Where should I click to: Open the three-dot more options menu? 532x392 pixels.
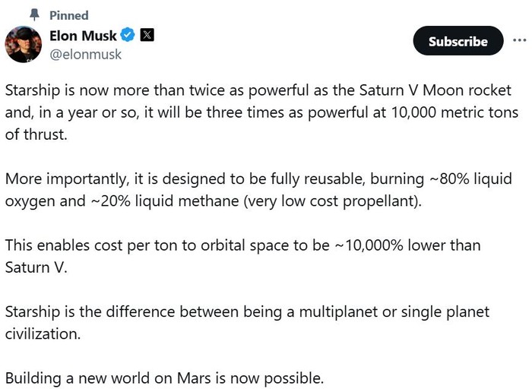click(519, 40)
